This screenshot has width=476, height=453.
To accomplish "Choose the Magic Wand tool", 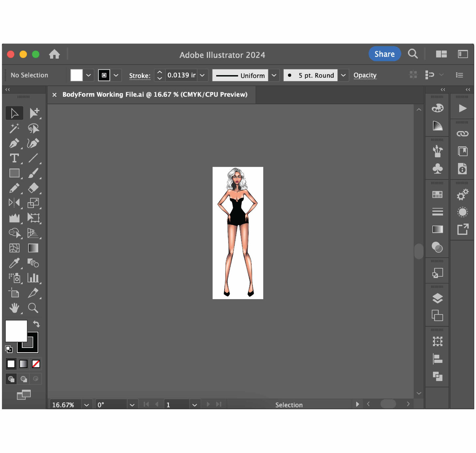I will pyautogui.click(x=14, y=128).
